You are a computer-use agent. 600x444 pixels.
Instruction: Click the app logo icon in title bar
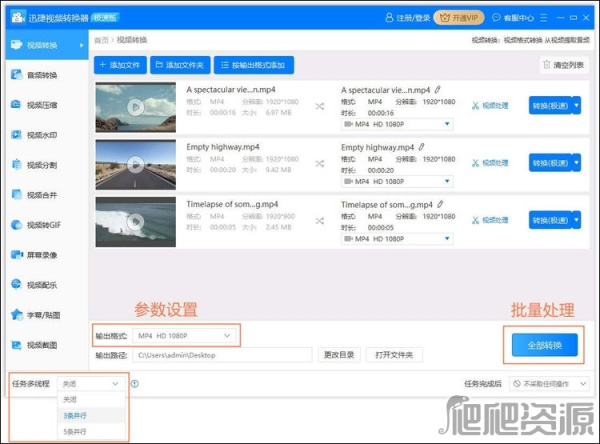pyautogui.click(x=18, y=17)
